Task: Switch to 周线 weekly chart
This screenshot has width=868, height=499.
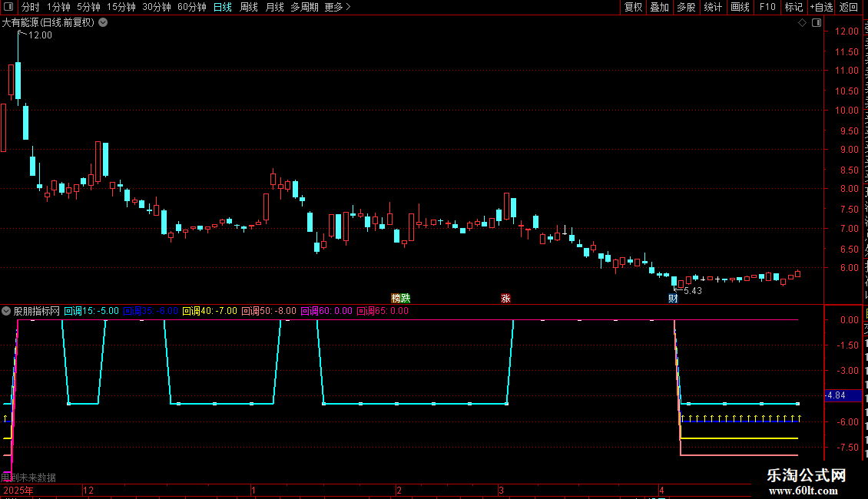Action: (x=249, y=7)
